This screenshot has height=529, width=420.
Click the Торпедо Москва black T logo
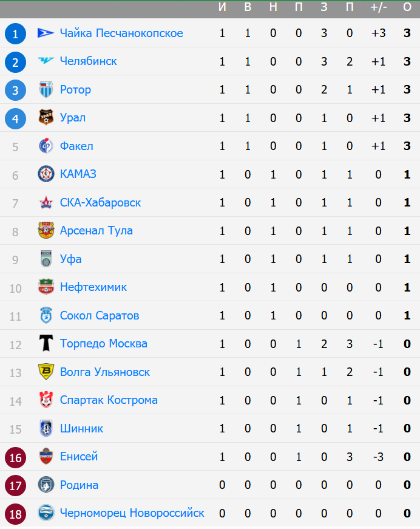coord(46,343)
